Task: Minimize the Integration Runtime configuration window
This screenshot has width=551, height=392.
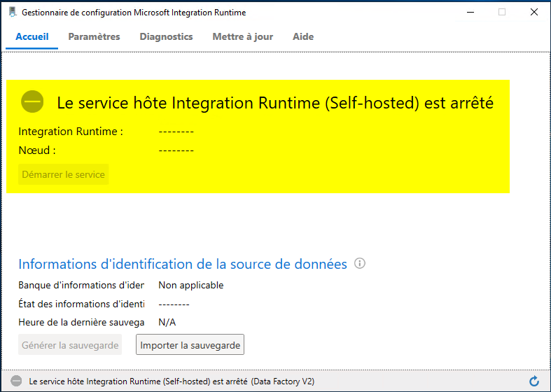Action: point(470,13)
